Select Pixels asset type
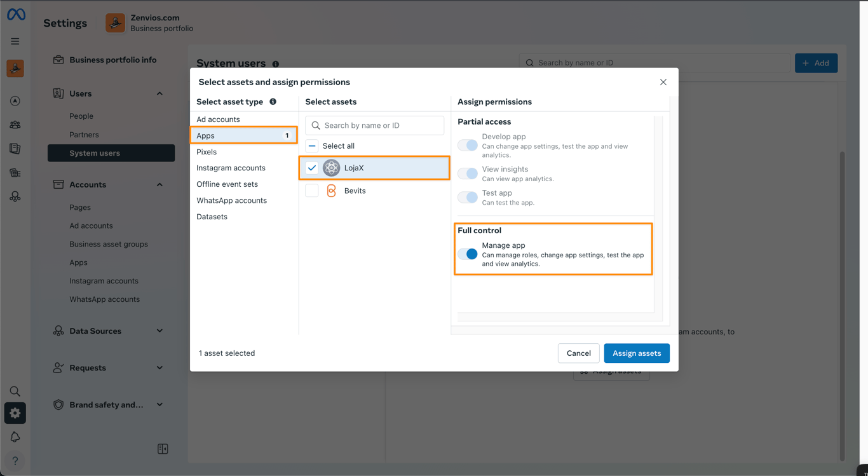 [x=207, y=152]
